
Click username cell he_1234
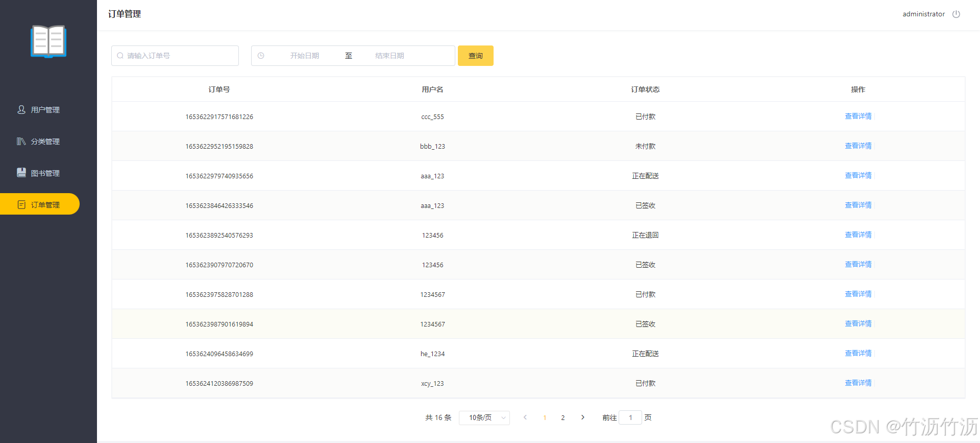[432, 354]
